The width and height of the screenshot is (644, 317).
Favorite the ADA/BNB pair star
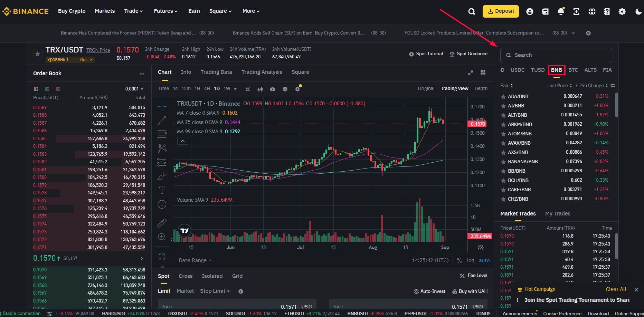(503, 96)
